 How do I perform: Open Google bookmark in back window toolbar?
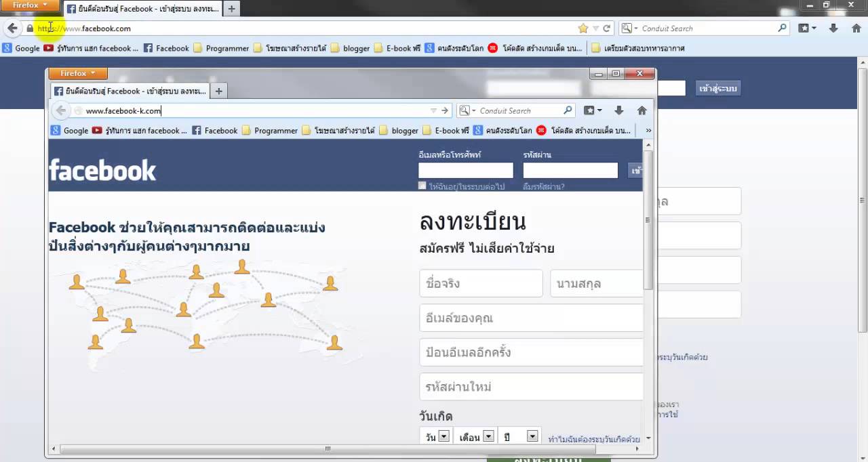pos(22,48)
